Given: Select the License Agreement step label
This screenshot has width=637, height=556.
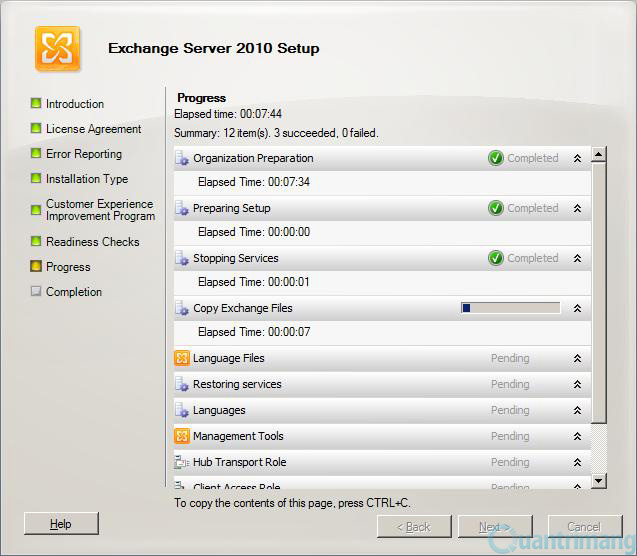Looking at the screenshot, I should pos(93,129).
